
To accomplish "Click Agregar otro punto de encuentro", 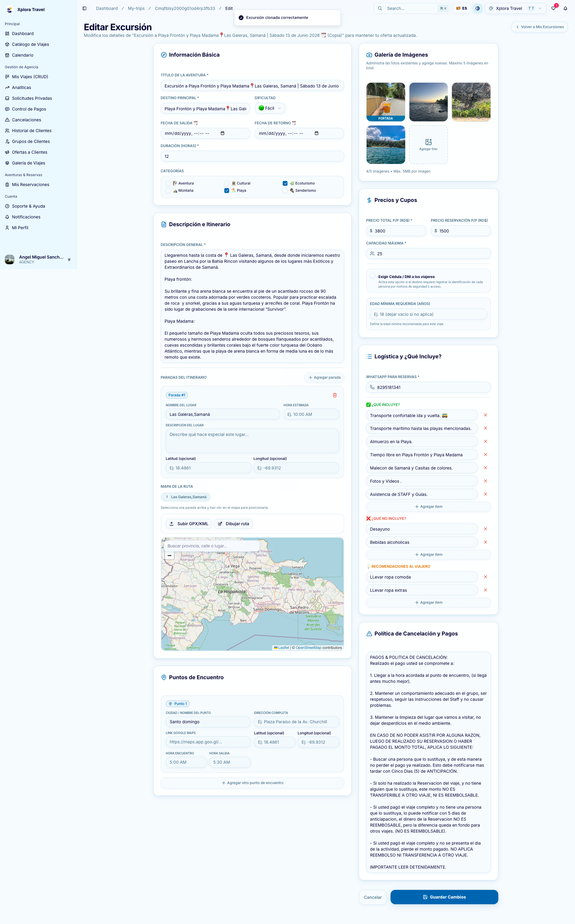I will pyautogui.click(x=252, y=783).
